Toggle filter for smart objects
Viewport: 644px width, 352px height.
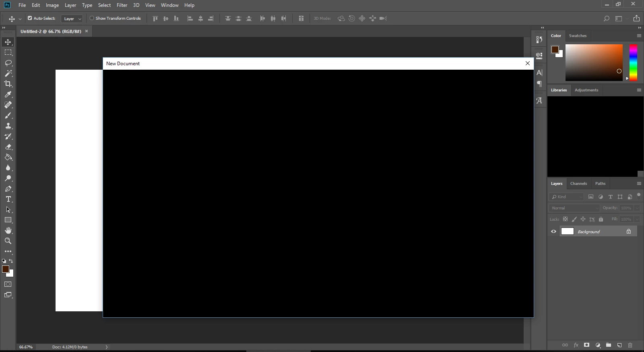630,197
